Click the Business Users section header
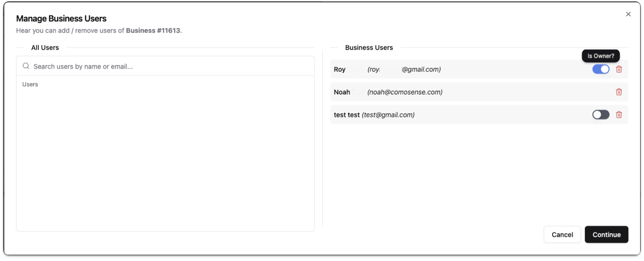 pyautogui.click(x=369, y=48)
